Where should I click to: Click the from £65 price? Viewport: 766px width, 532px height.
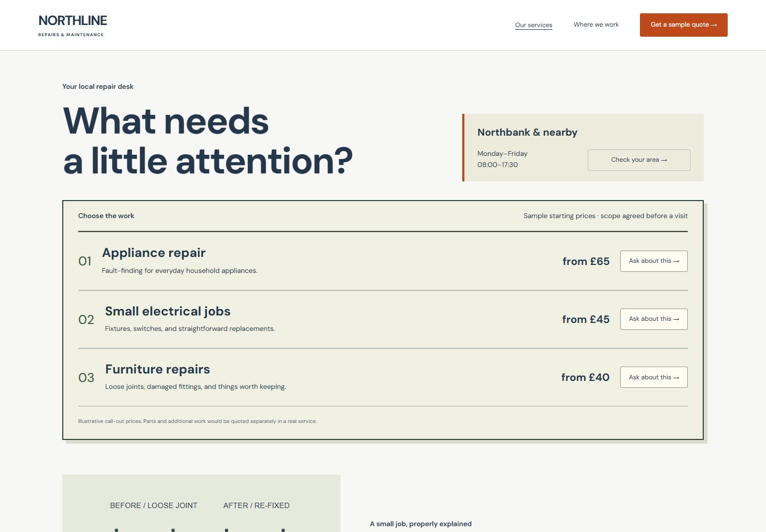[x=586, y=261]
